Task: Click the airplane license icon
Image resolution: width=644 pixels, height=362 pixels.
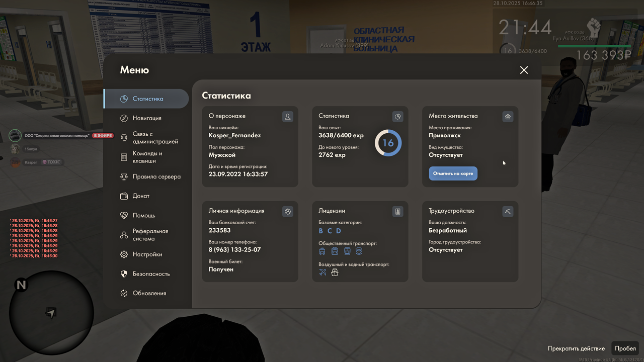Action: 323,273
